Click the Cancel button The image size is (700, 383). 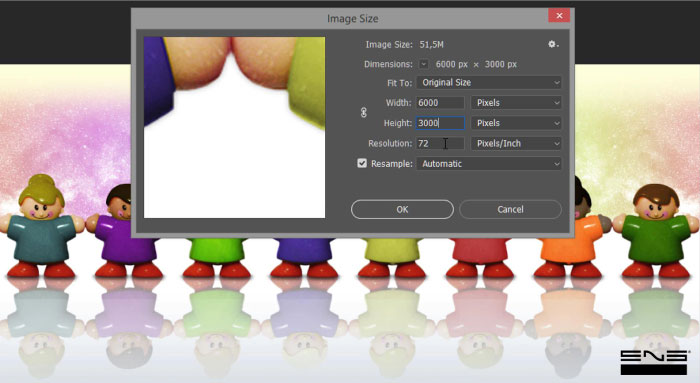coord(510,209)
